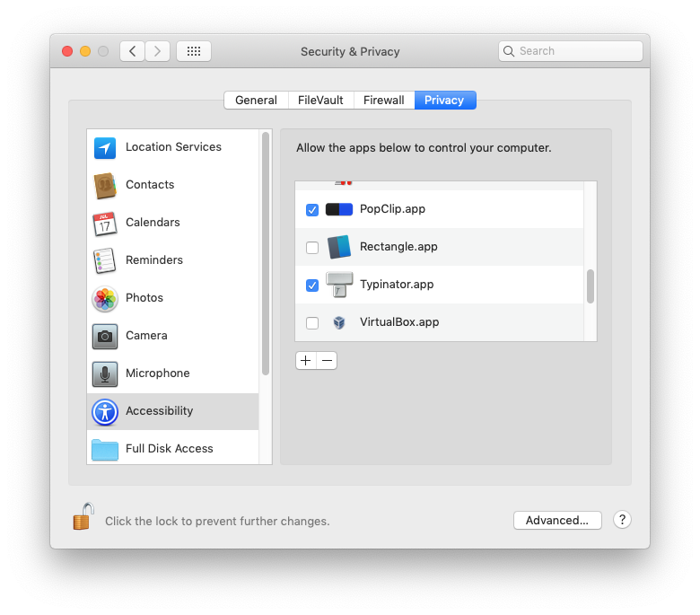Image resolution: width=700 pixels, height=615 pixels.
Task: Select the Calendars text label
Action: (x=153, y=223)
